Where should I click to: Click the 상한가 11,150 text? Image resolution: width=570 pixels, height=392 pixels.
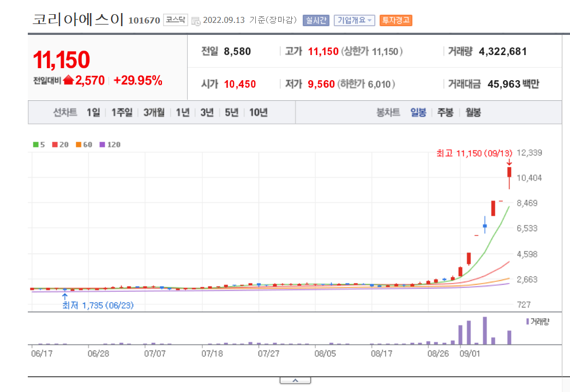(371, 51)
